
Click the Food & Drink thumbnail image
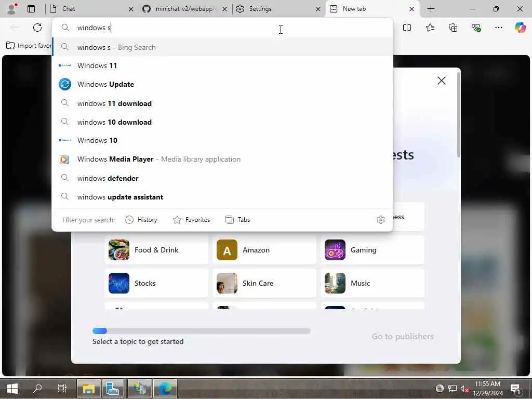[x=119, y=250]
